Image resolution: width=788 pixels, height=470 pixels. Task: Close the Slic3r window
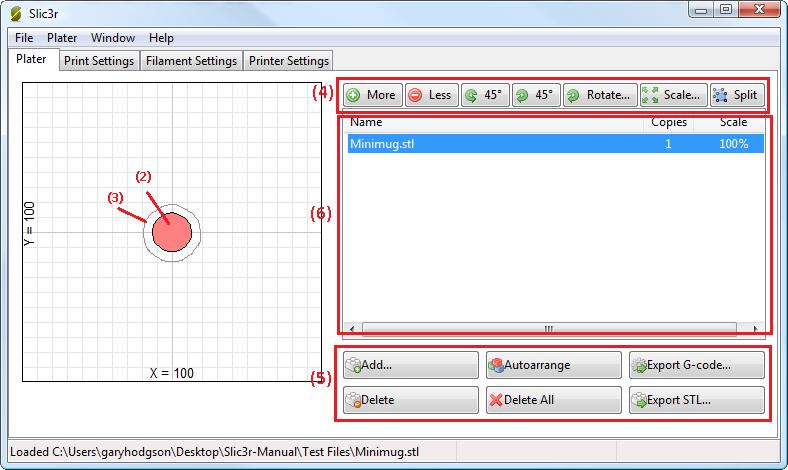click(x=759, y=10)
